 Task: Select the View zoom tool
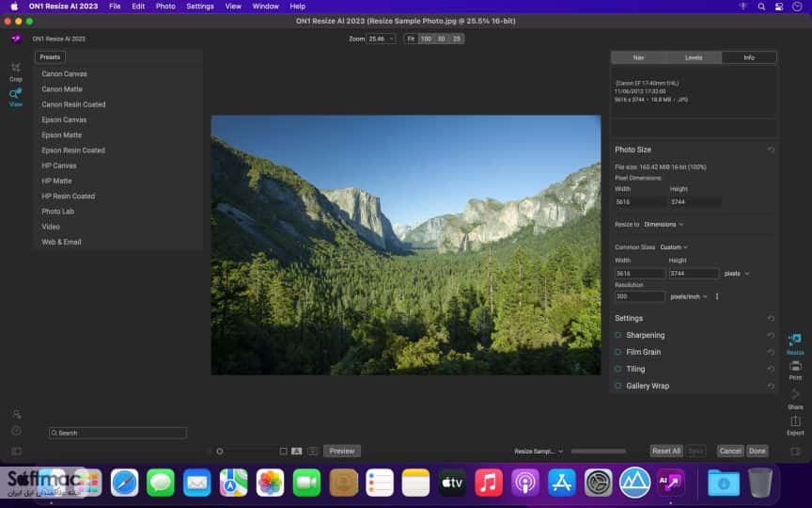tap(16, 98)
